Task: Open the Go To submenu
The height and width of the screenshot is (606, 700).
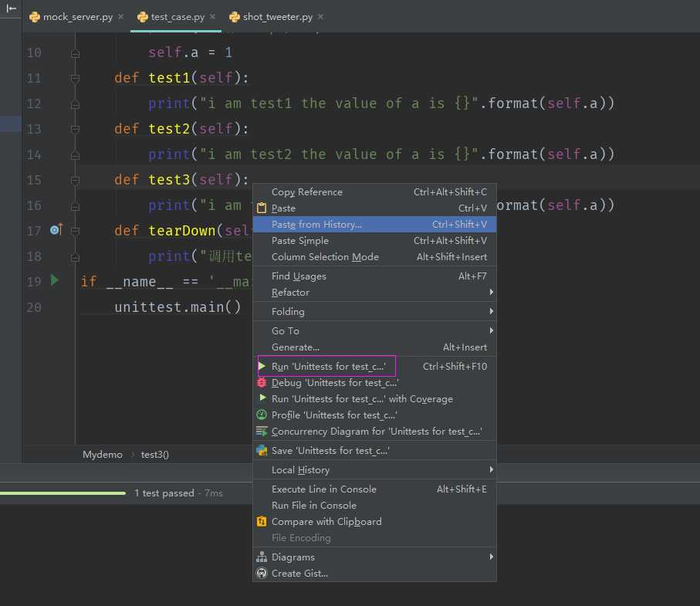Action: (x=374, y=331)
